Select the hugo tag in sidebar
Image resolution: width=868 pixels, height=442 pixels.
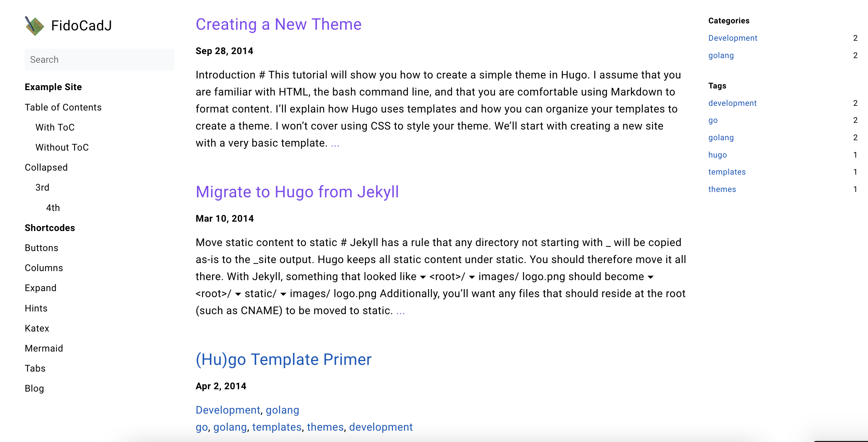pyautogui.click(x=717, y=155)
